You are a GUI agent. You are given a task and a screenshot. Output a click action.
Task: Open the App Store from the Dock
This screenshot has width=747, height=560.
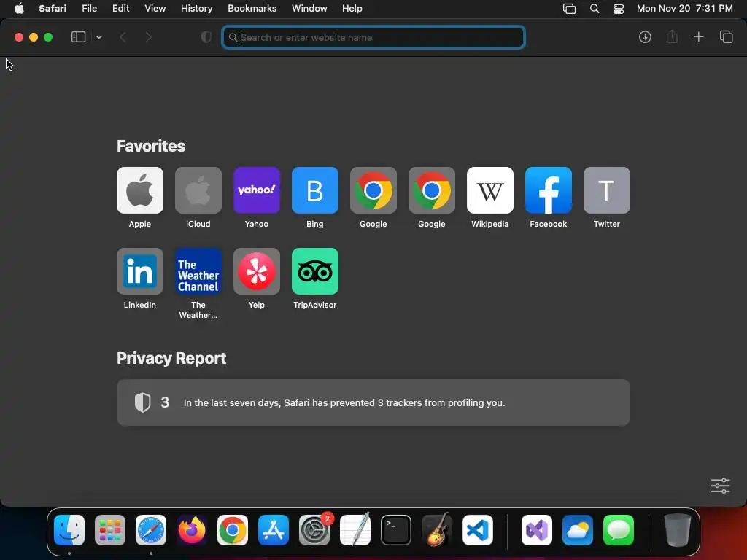click(274, 529)
